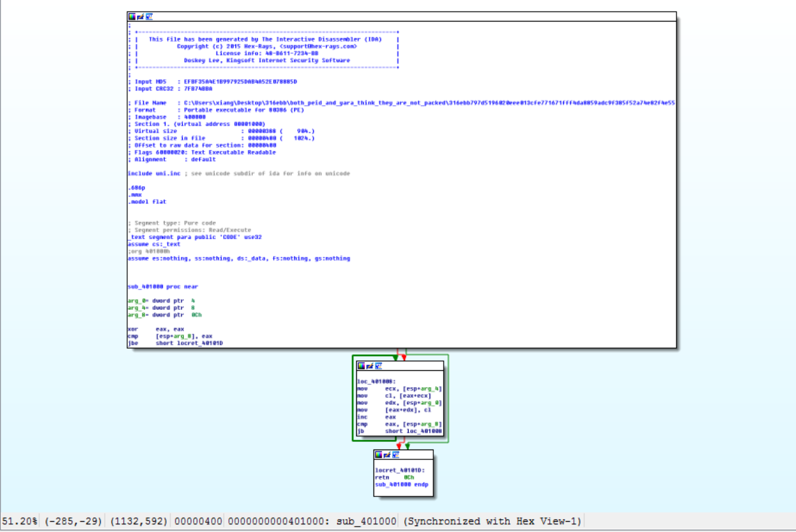
Task: Click group-nodes icon on the loc_401008 node
Action: coord(378,366)
